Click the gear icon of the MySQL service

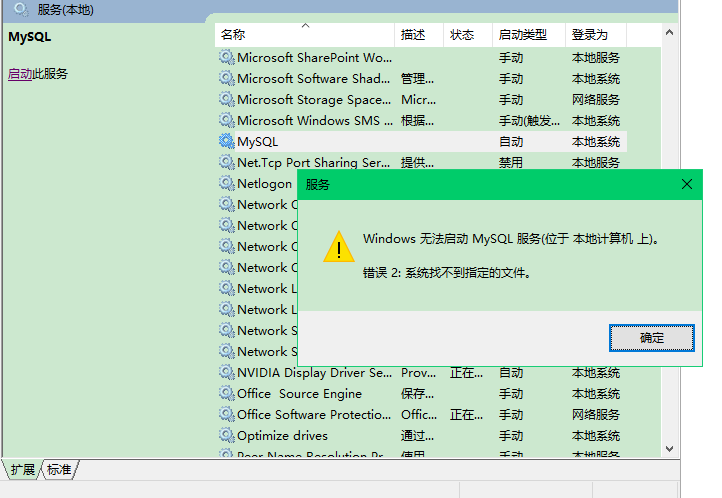pos(227,141)
